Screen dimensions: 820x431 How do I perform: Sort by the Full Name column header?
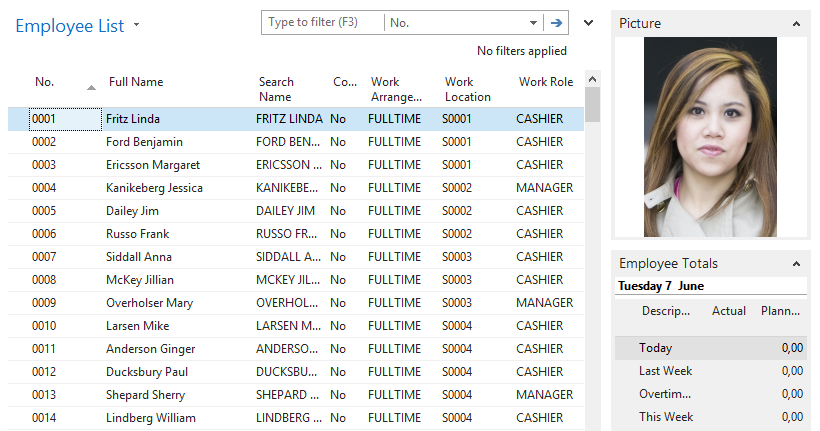tap(136, 82)
